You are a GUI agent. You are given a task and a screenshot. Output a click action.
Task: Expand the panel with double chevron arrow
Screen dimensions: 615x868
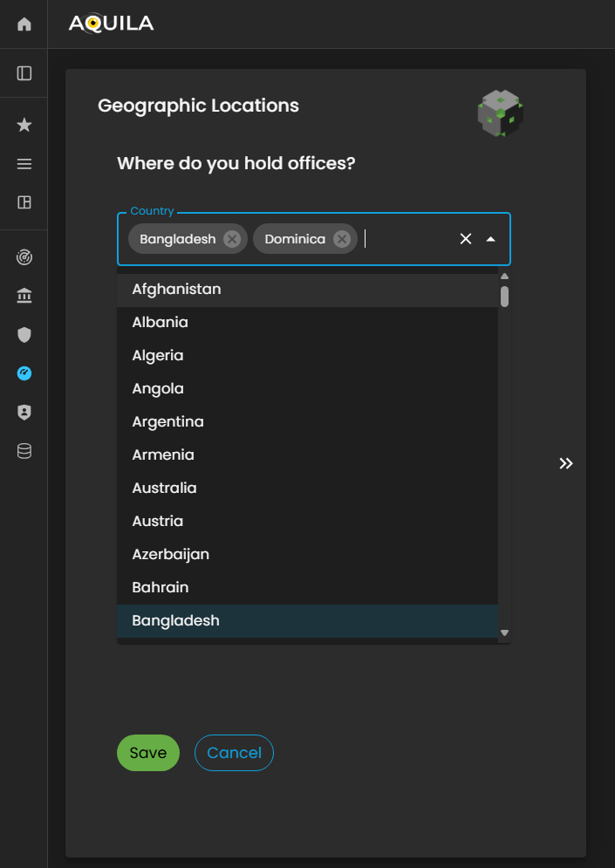coord(566,463)
